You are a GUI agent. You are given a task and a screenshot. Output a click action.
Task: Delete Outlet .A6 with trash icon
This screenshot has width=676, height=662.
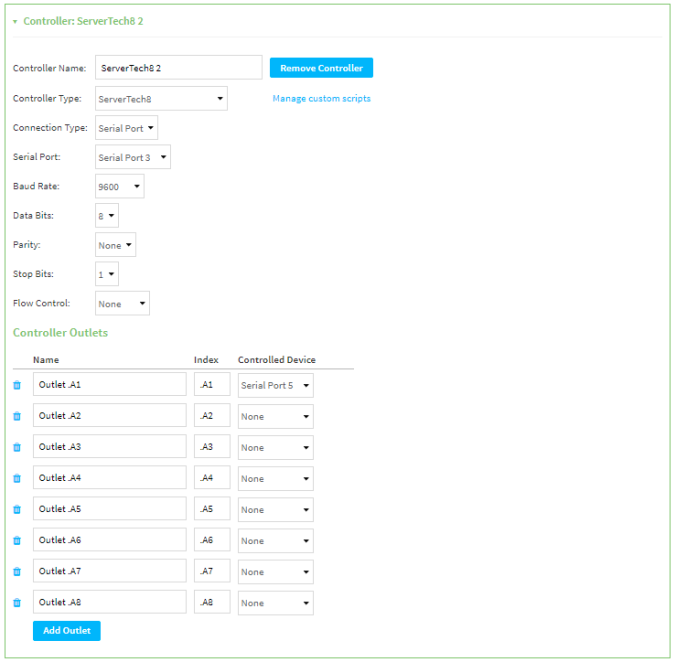[x=17, y=540]
